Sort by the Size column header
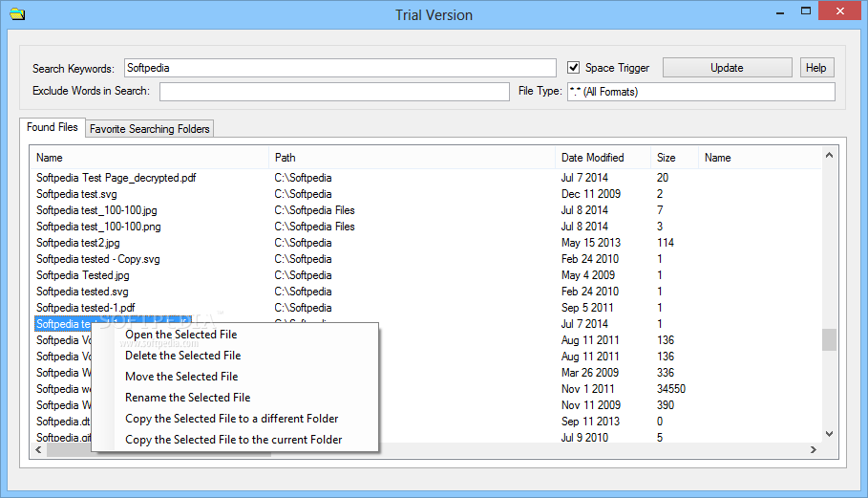868x498 pixels. coord(674,158)
